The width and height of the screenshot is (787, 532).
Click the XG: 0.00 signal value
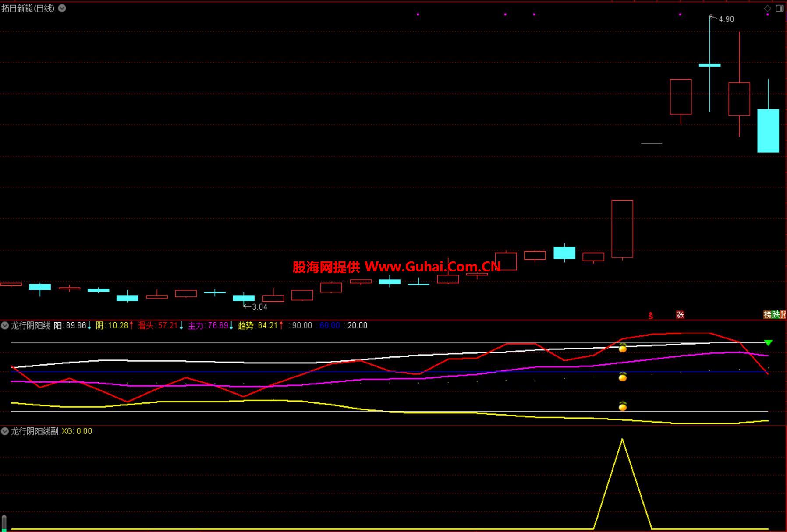(x=77, y=431)
